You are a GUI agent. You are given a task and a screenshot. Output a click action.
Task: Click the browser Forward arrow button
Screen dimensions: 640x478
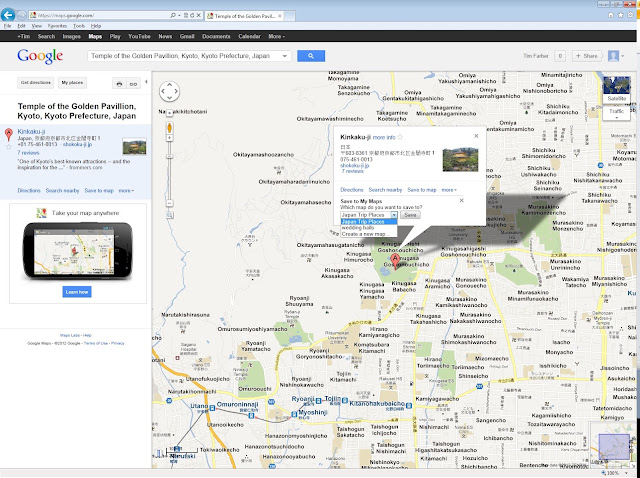click(22, 16)
